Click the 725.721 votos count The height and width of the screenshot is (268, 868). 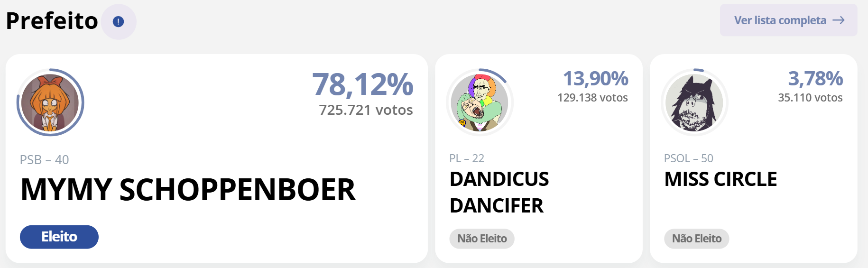[x=366, y=110]
